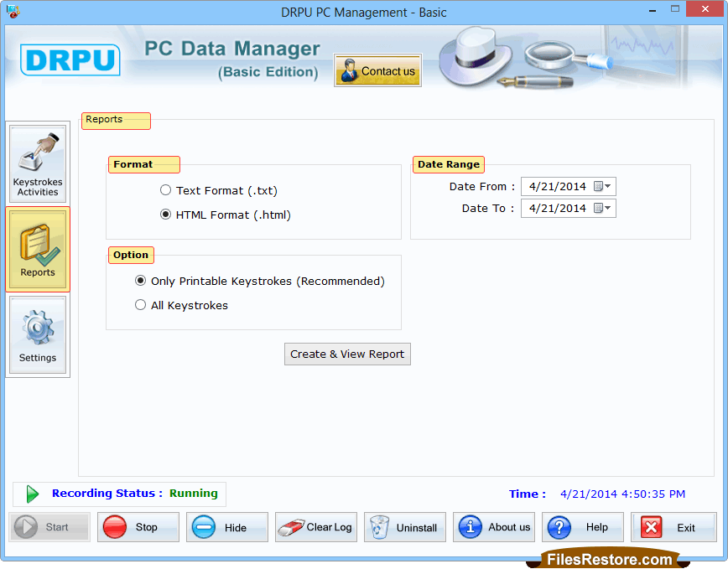Viewport: 728px width, 569px height.
Task: Open the Date From calendar dropdown
Action: [603, 186]
